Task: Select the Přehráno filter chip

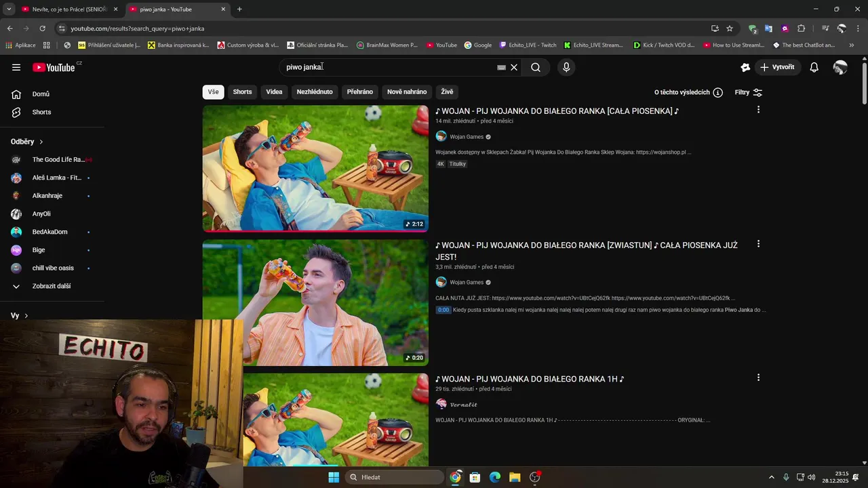Action: pyautogui.click(x=360, y=92)
